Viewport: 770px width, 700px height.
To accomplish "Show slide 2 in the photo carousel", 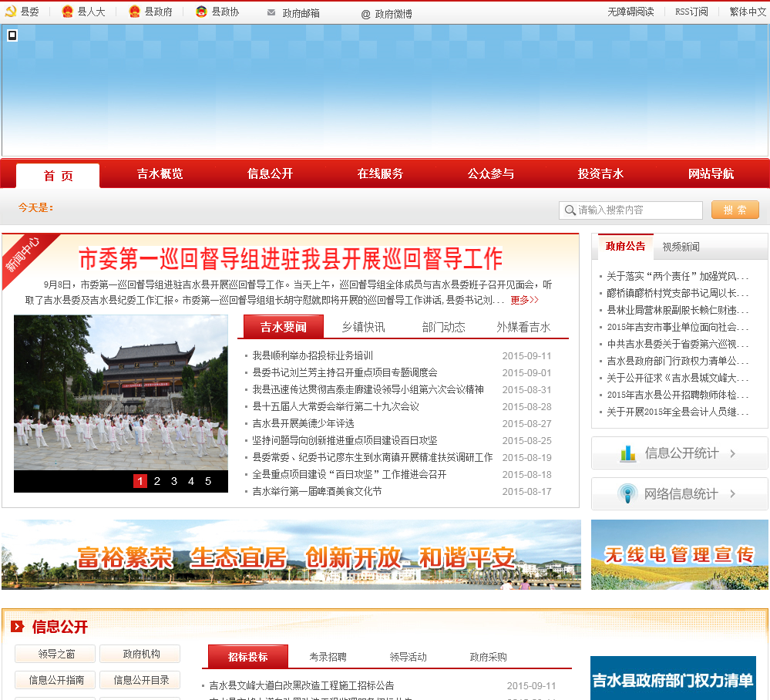I will [157, 481].
